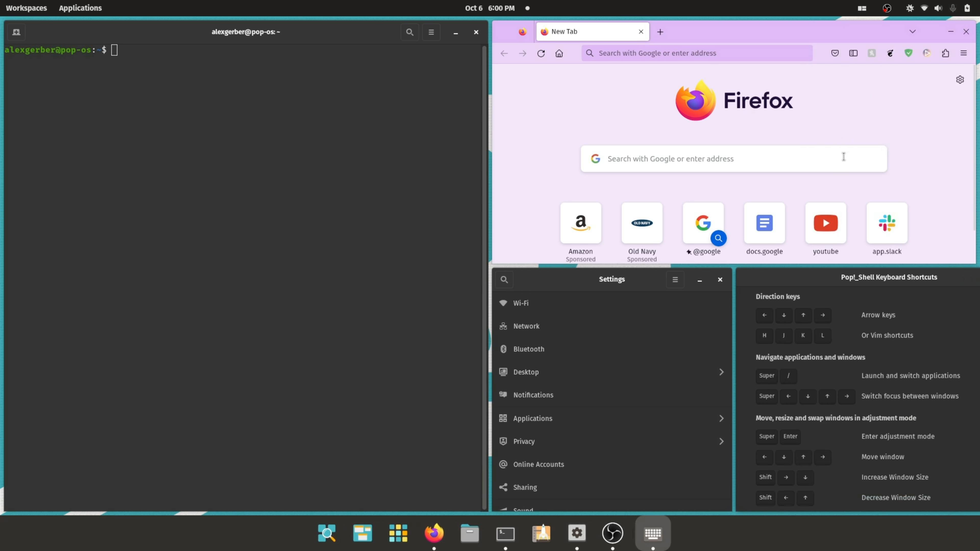Open terminal hamburger menu
The width and height of the screenshot is (980, 551).
[431, 32]
